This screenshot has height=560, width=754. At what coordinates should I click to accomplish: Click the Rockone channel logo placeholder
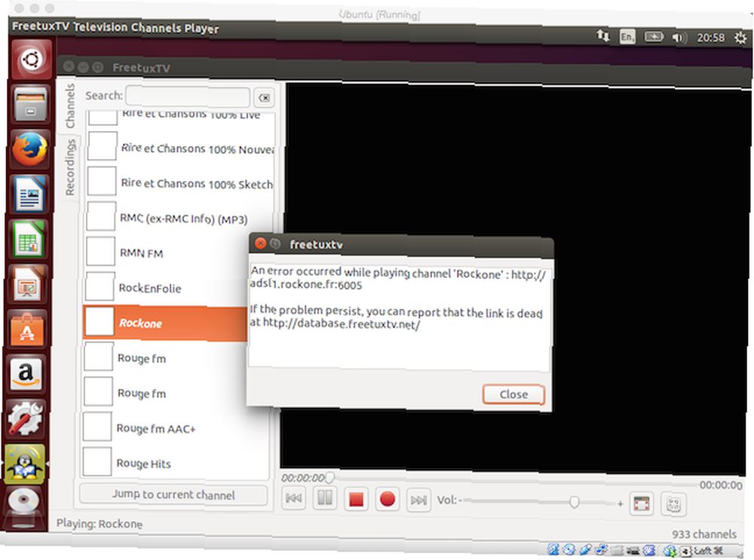point(99,322)
